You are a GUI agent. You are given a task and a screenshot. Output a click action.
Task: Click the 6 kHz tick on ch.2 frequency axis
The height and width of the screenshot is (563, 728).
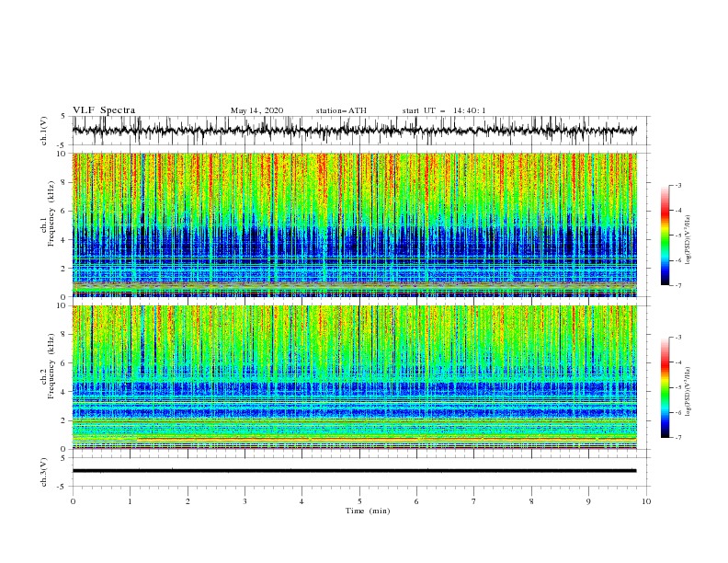[x=64, y=363]
